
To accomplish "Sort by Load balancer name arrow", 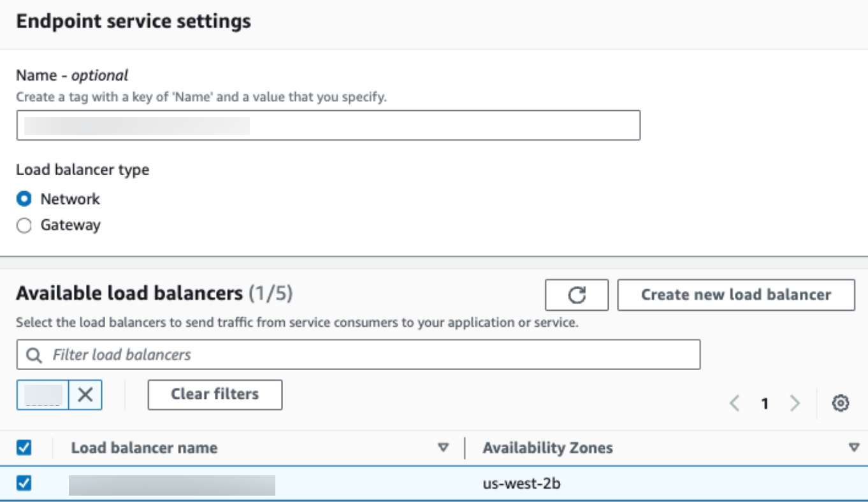I will (444, 448).
